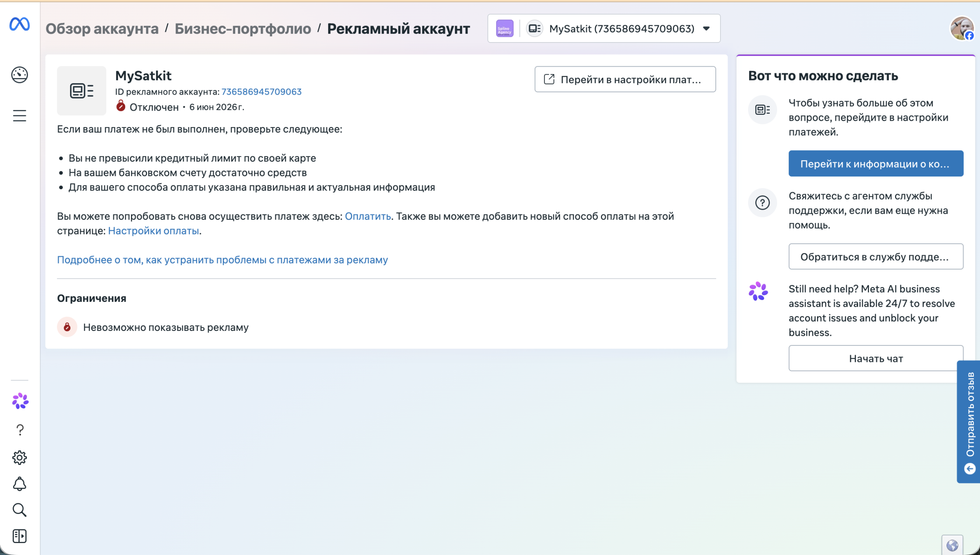Click the MySatkit account name heading
980x555 pixels.
144,76
